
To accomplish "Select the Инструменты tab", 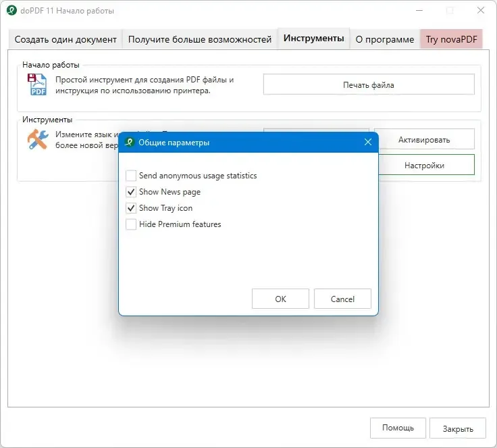I will coord(313,38).
